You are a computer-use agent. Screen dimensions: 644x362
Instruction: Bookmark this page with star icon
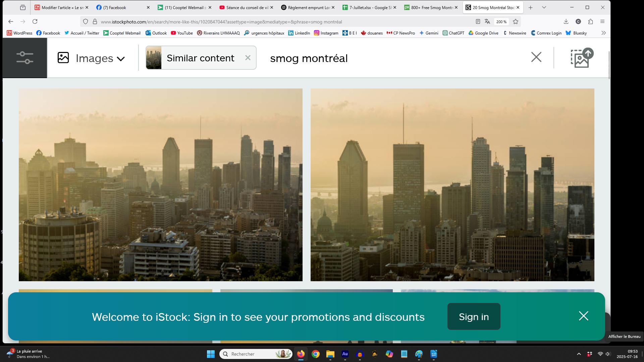click(516, 22)
